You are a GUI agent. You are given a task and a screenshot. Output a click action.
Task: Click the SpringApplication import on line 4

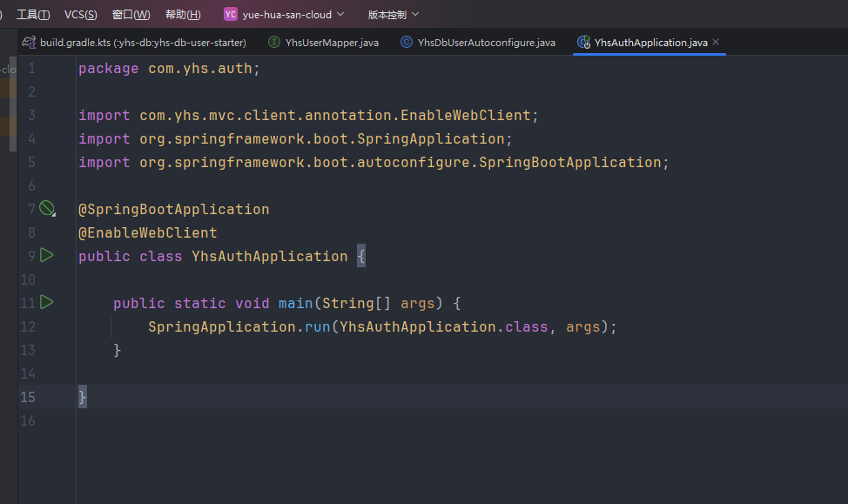(295, 139)
